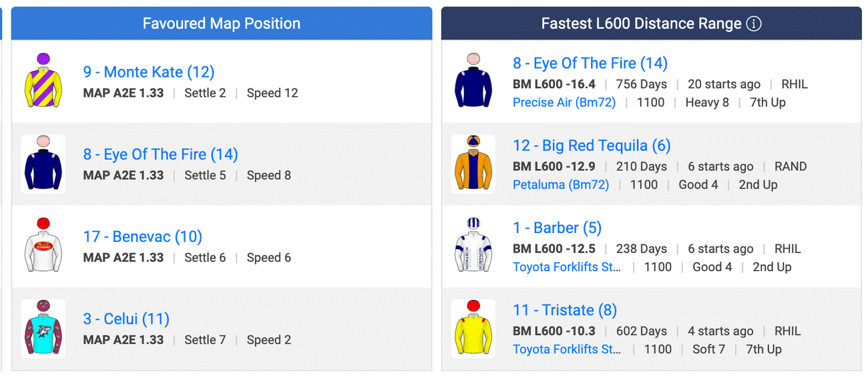This screenshot has width=868, height=380.
Task: Open the 3 - Celui (11) runner link
Action: pos(126,319)
